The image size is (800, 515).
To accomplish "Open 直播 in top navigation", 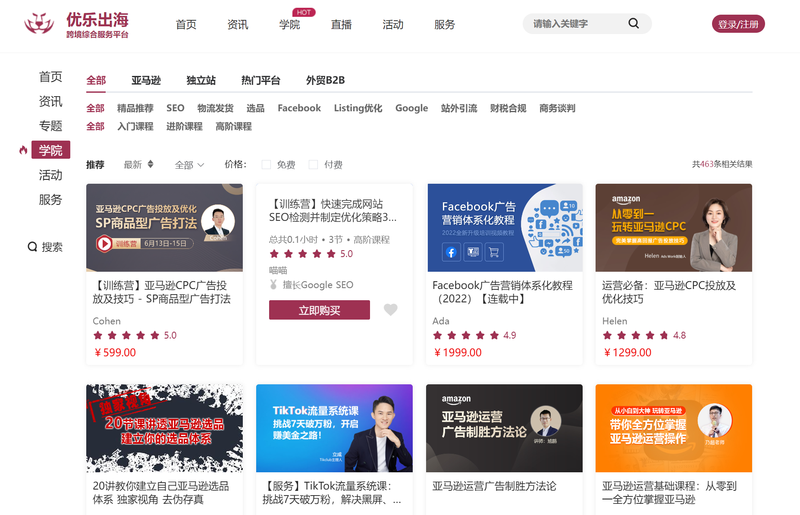I will click(x=341, y=24).
